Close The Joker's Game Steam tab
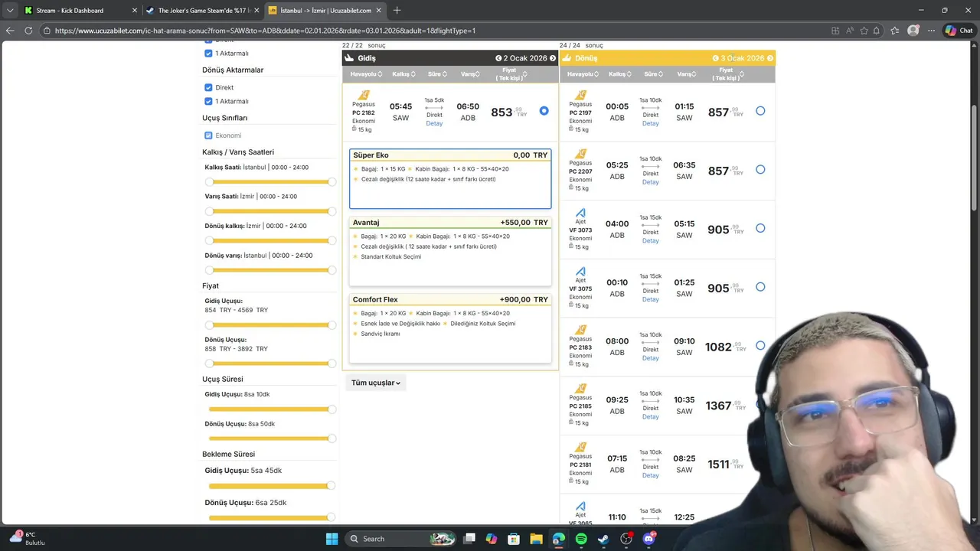The height and width of the screenshot is (551, 980). (256, 11)
